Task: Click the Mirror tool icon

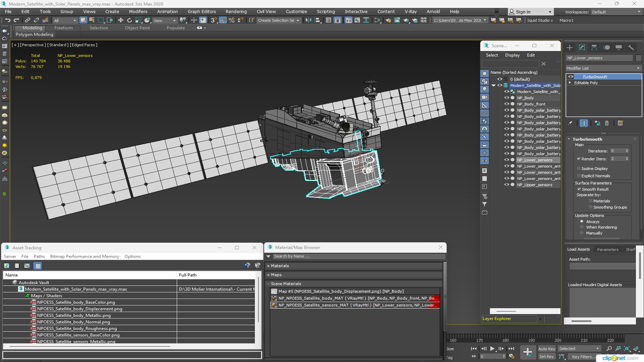Action: [x=309, y=20]
